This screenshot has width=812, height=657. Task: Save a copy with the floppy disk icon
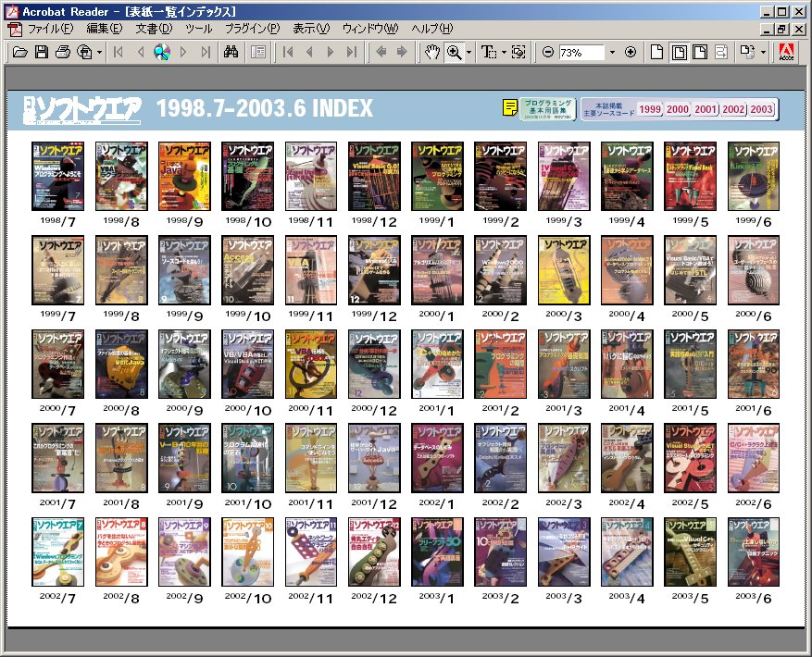click(x=42, y=52)
